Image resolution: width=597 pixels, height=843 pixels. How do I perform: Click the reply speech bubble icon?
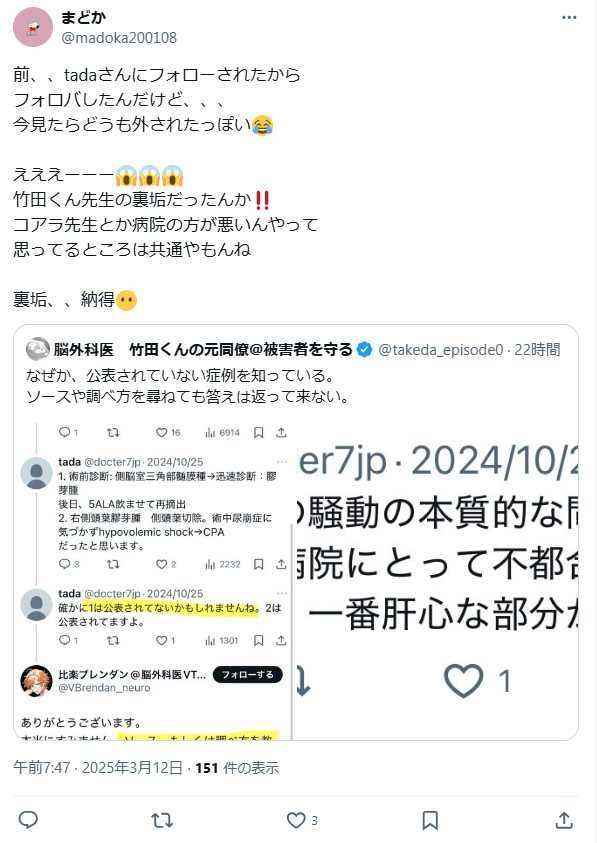[28, 820]
